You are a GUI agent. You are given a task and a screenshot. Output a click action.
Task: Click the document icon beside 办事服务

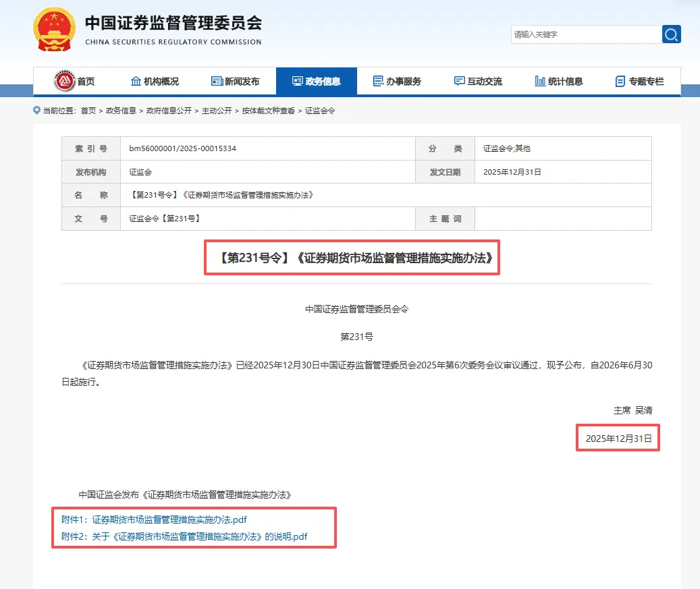pos(378,81)
